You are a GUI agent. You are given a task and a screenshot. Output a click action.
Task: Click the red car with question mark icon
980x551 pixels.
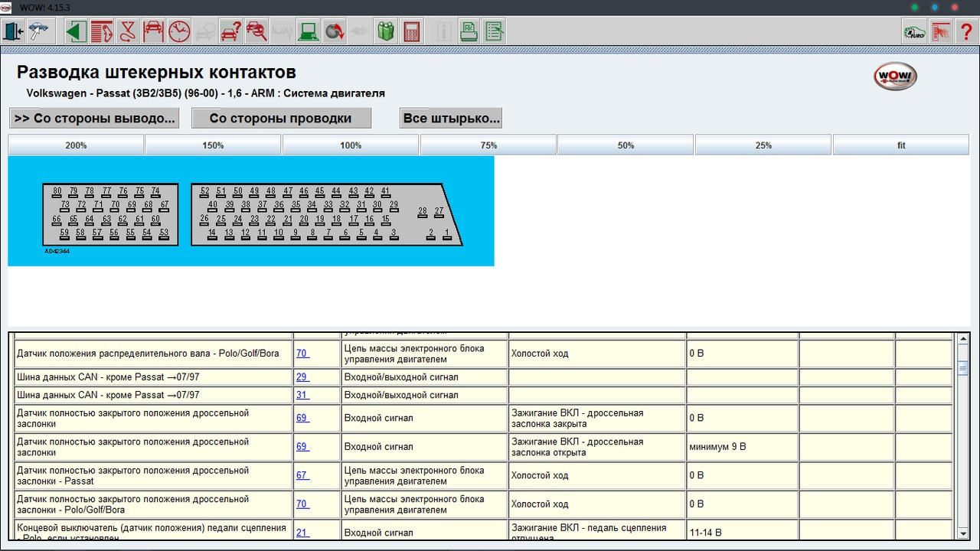click(230, 31)
